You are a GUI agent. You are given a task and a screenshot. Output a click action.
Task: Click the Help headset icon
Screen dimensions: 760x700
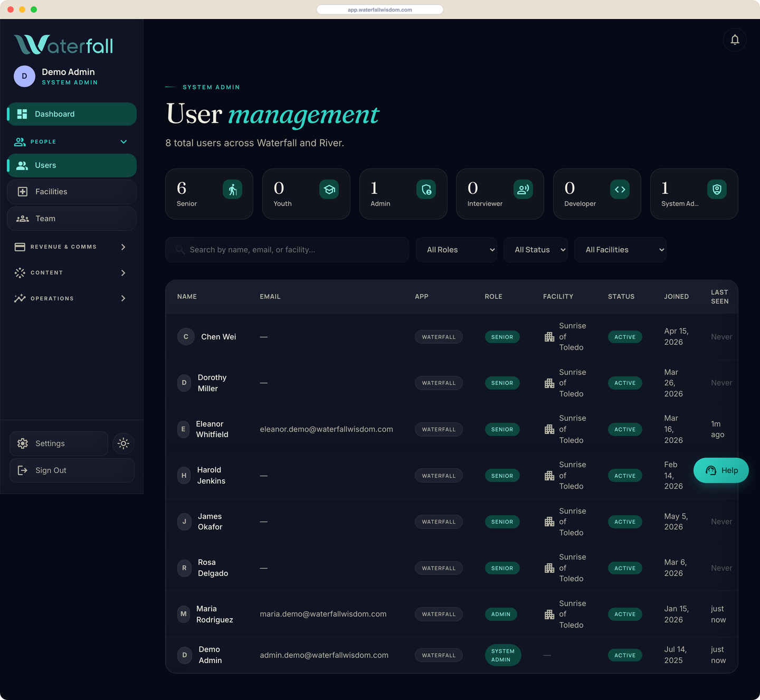tap(711, 470)
